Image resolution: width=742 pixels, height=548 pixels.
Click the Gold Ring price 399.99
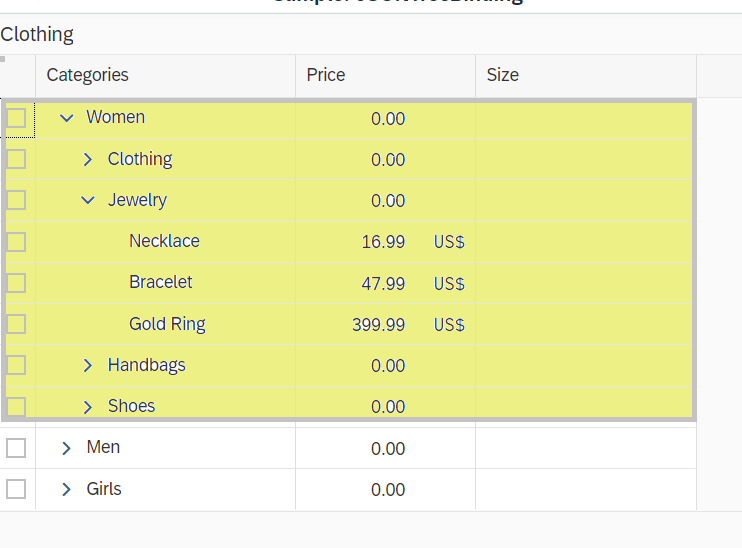[378, 325]
